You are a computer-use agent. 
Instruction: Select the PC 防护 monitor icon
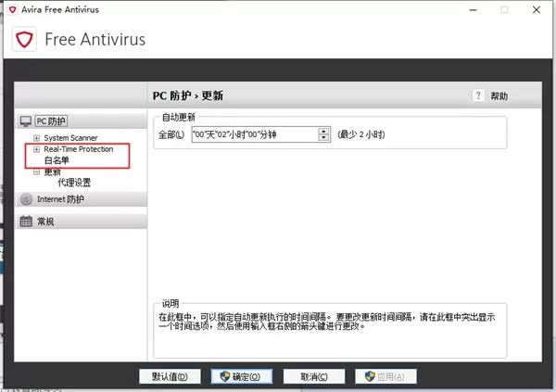click(26, 121)
